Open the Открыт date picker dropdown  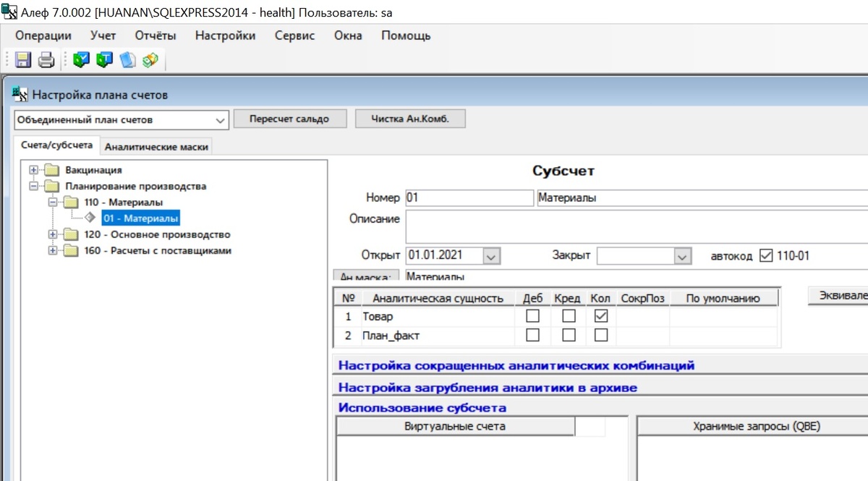coord(489,255)
